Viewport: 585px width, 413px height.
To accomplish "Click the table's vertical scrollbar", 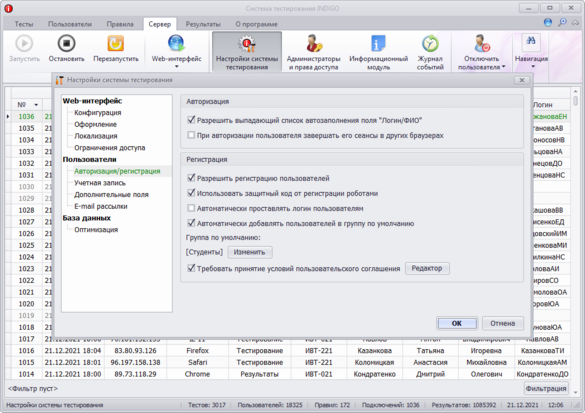I will coord(575,239).
